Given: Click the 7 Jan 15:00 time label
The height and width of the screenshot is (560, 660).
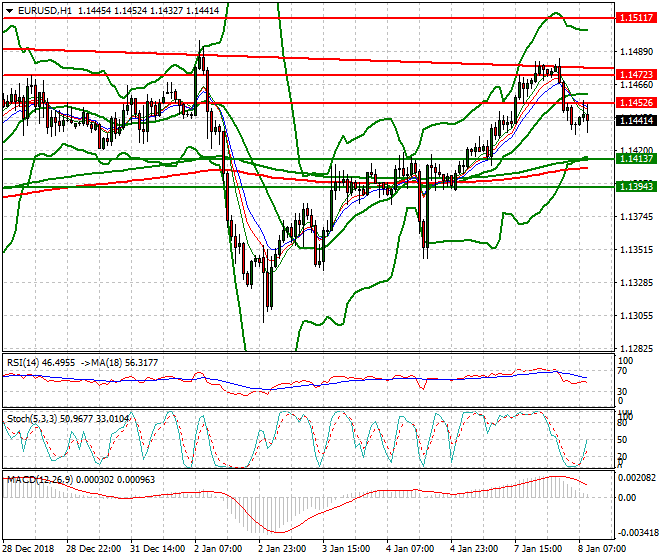Looking at the screenshot, I should point(538,549).
